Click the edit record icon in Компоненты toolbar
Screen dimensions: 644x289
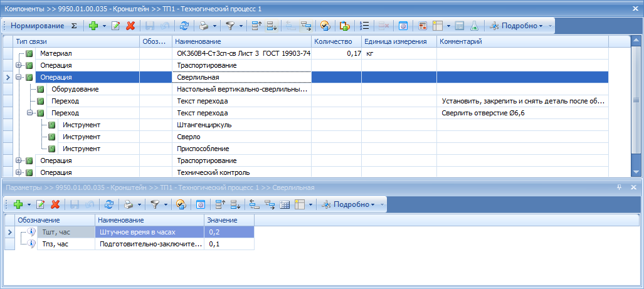point(116,26)
